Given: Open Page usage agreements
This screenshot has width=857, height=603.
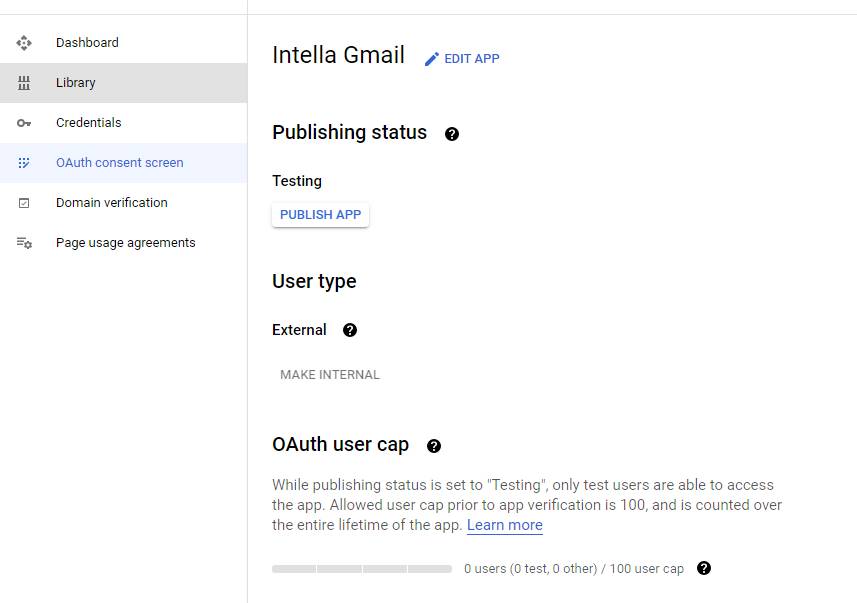Looking at the screenshot, I should pos(124,243).
